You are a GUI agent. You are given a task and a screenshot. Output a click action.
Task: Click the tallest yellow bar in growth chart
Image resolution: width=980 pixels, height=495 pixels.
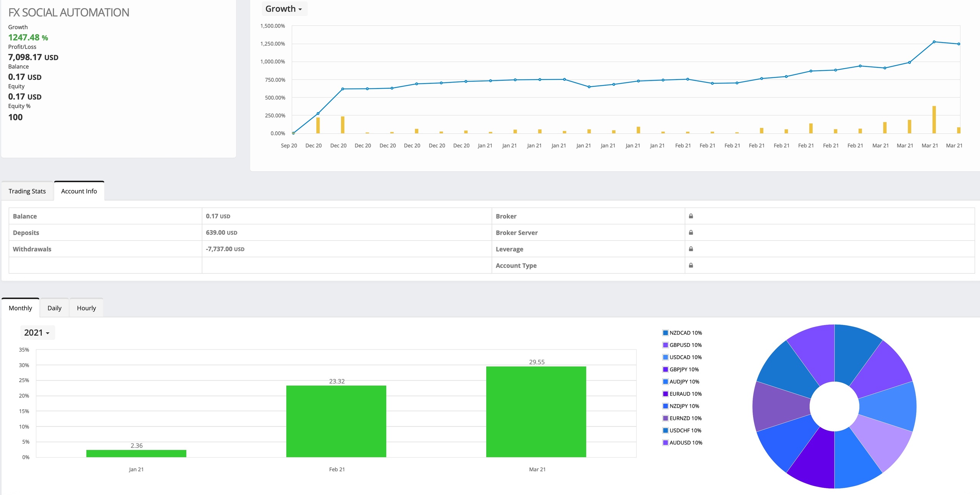point(934,119)
